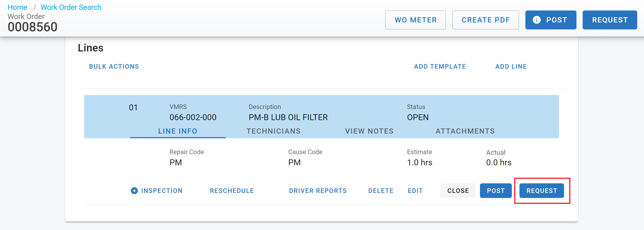
Task: Reschedule line 01 using RESCHEDULE
Action: (232, 191)
